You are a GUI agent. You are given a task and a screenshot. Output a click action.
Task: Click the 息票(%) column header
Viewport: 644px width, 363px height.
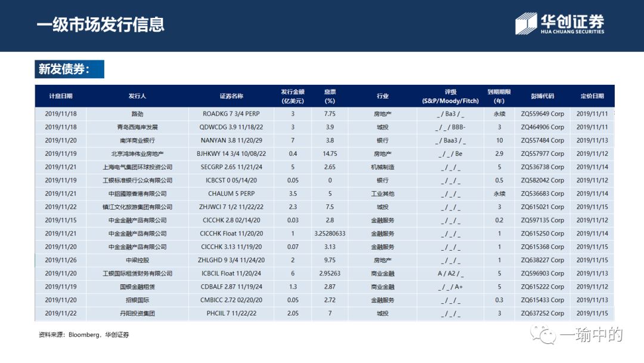pos(330,96)
